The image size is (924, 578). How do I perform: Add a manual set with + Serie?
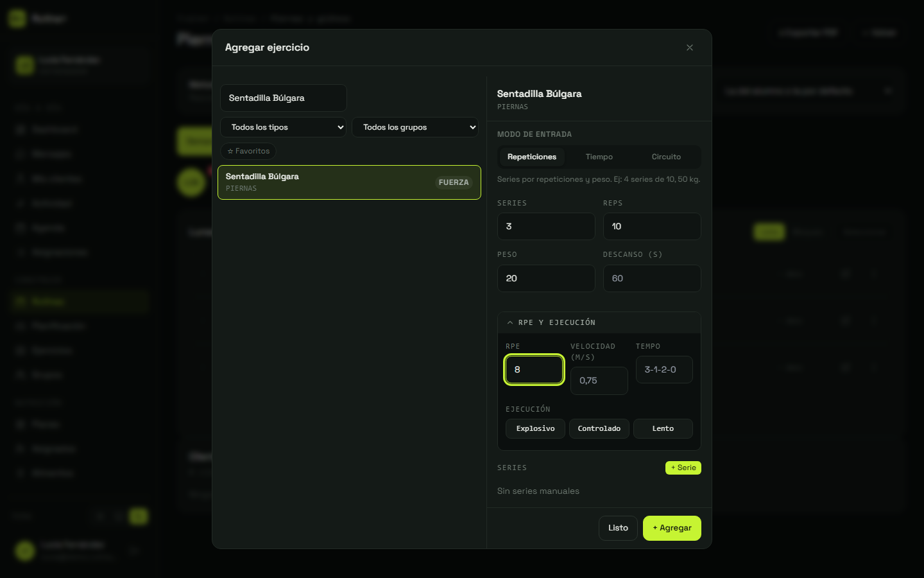[x=683, y=468]
